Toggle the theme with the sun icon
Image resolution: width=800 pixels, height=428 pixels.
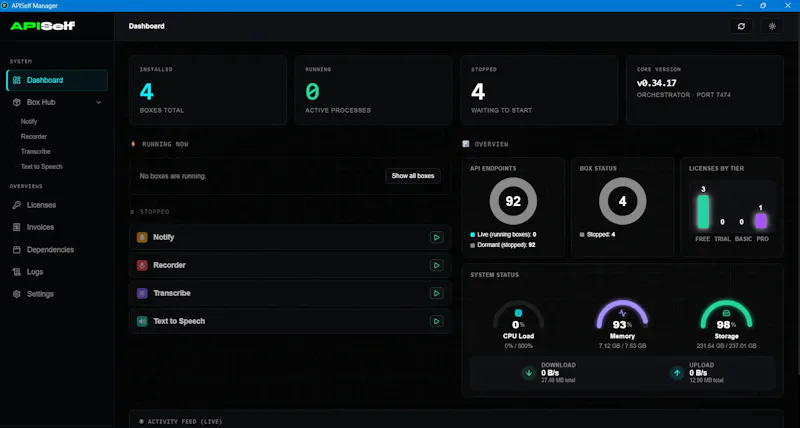(772, 26)
